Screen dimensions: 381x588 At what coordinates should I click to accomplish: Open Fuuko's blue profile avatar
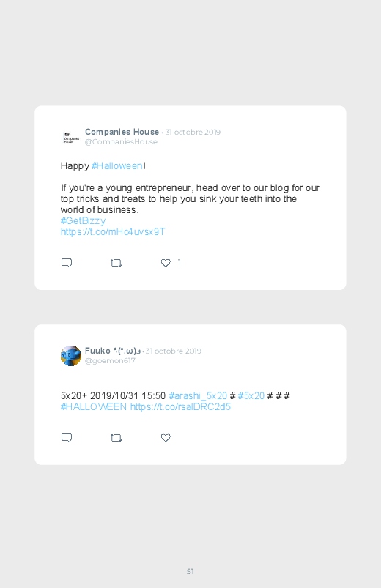[71, 356]
